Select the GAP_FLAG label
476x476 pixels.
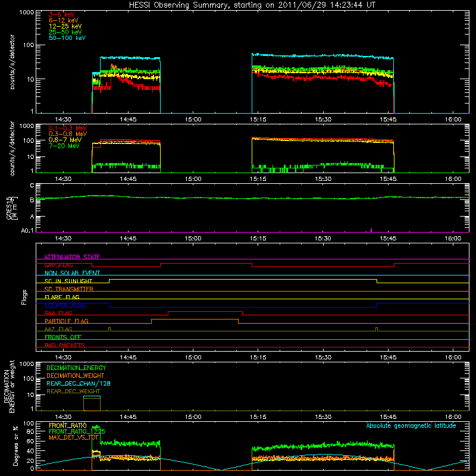58,265
